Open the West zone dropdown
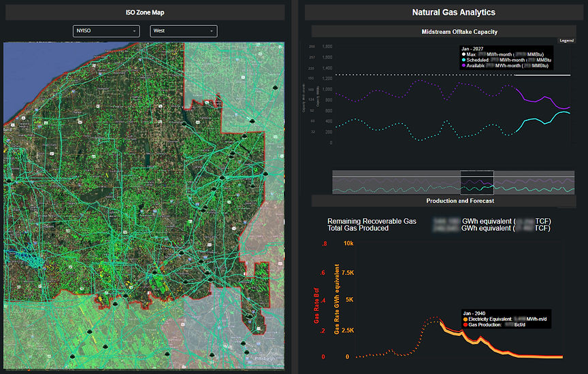This screenshot has height=374, width=588. click(x=183, y=31)
